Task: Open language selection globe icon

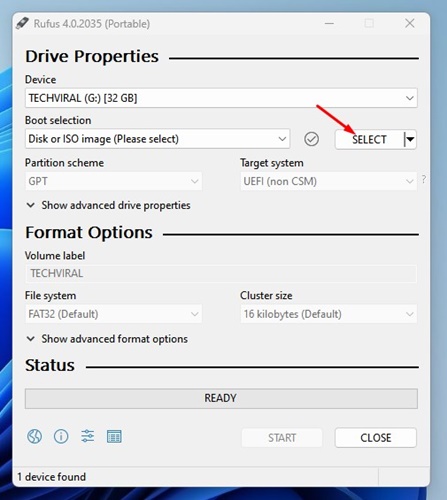Action: (x=34, y=436)
